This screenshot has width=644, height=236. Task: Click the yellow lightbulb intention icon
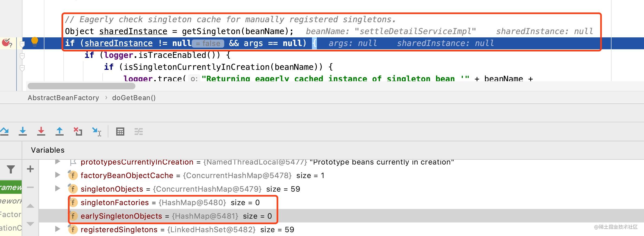click(x=35, y=42)
